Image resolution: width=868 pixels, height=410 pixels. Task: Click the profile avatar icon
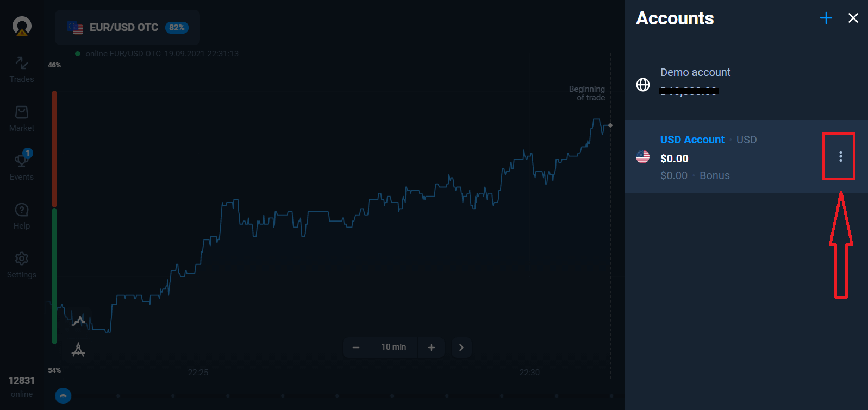[22, 26]
